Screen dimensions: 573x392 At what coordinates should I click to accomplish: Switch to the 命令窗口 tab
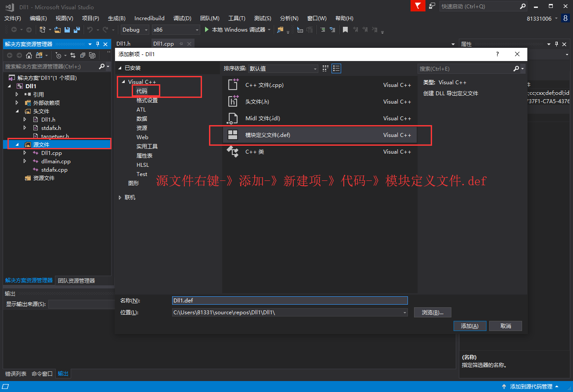[x=42, y=374]
